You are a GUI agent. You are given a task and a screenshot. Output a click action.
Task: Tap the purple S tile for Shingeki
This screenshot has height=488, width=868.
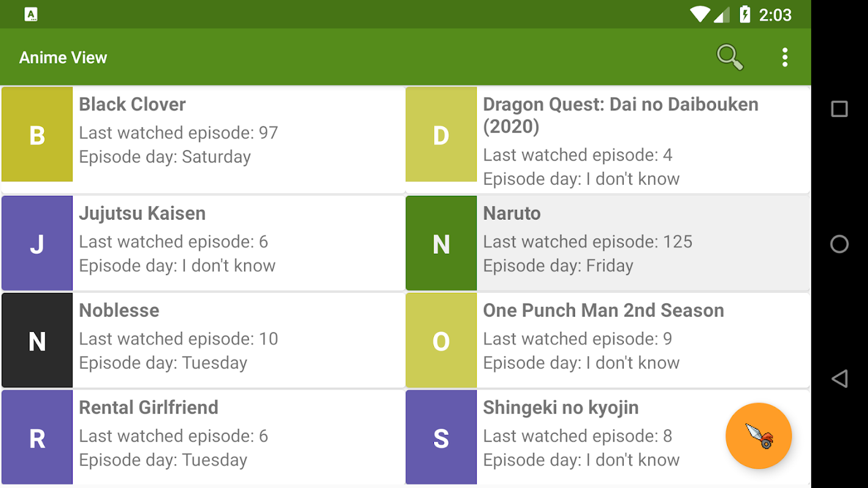pyautogui.click(x=441, y=437)
